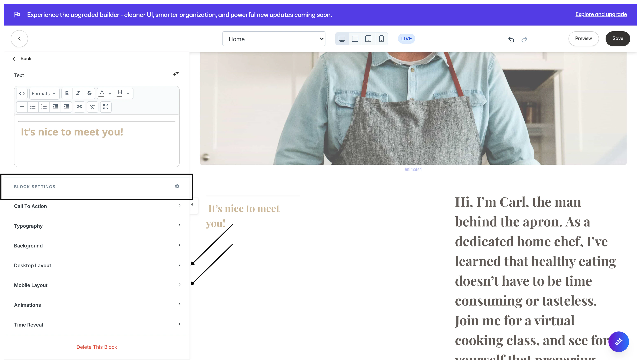Switch to mobile phone view
Image resolution: width=641 pixels, height=364 pixels.
[x=381, y=39]
